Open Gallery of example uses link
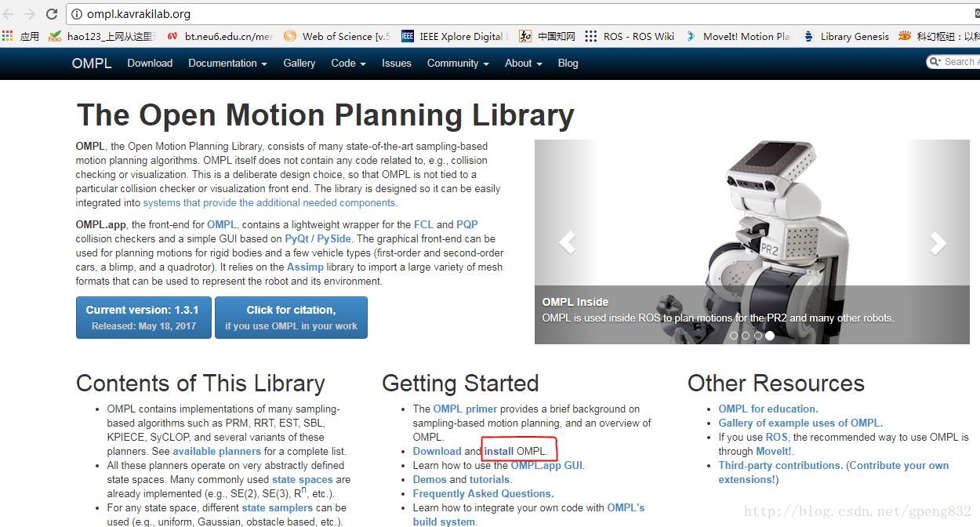 coord(800,423)
